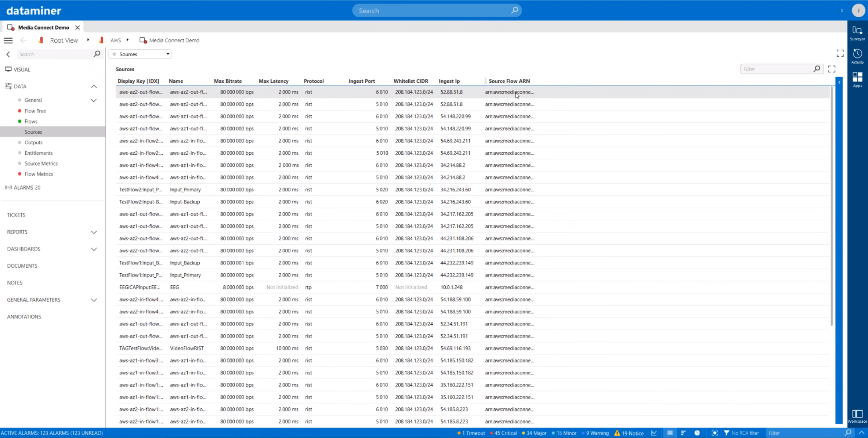Filter alarms by 1 Timeout
868x438 pixels.
coord(471,433)
